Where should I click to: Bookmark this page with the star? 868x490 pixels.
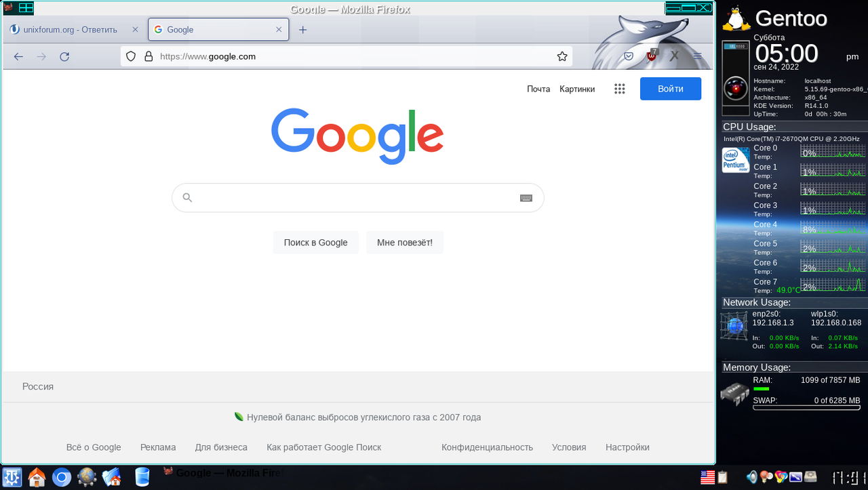(562, 57)
